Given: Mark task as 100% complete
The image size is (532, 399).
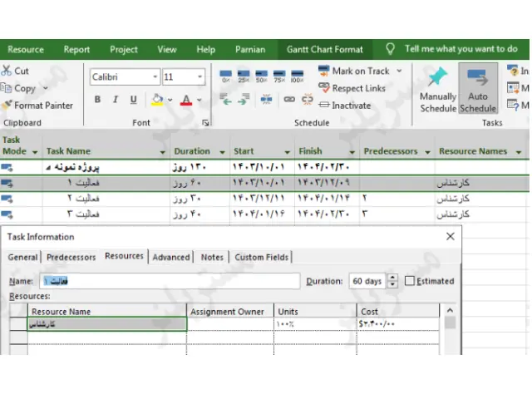Looking at the screenshot, I should 298,76.
